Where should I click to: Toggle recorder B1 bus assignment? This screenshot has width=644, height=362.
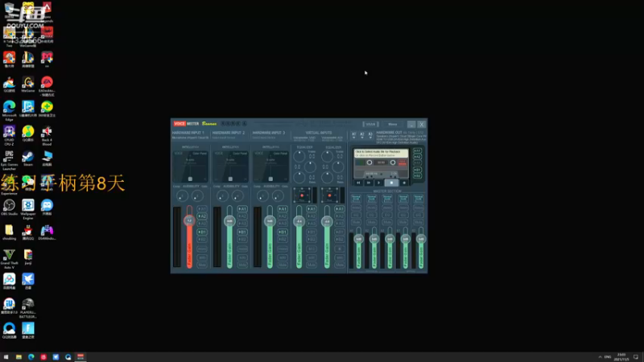[417, 170]
